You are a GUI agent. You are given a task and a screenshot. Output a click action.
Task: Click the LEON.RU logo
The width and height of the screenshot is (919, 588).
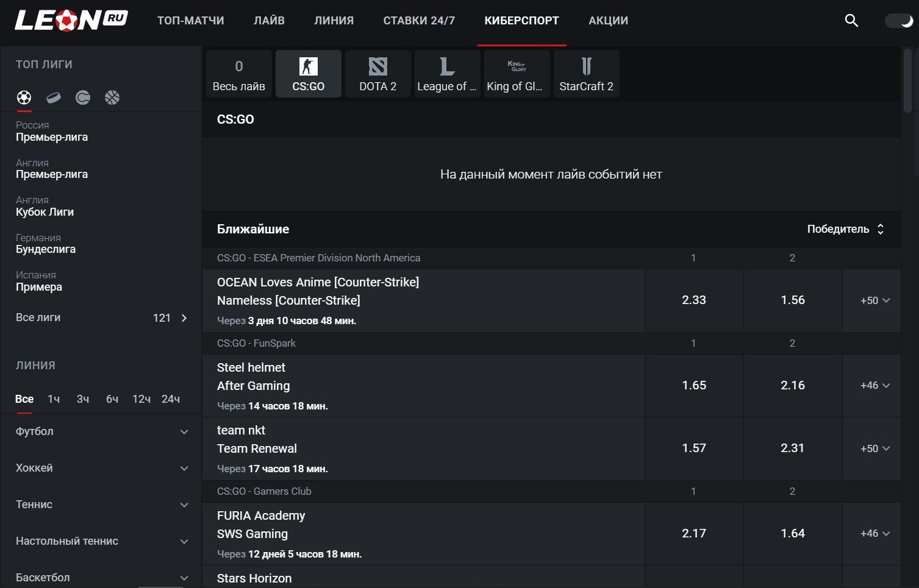point(71,20)
